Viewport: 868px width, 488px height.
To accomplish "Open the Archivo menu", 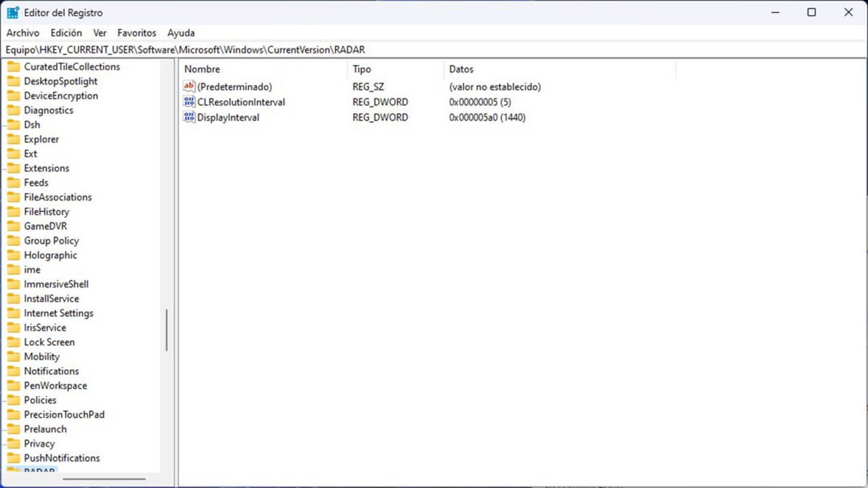I will [23, 33].
